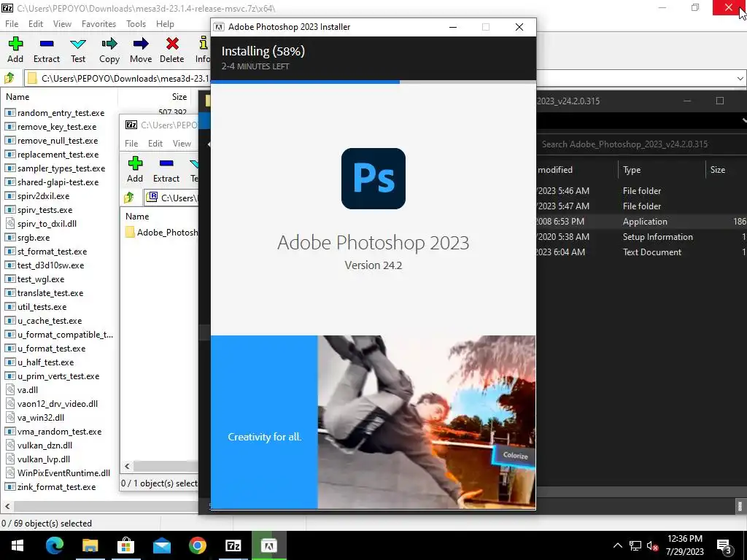Image resolution: width=747 pixels, height=560 pixels.
Task: Open Microsoft Store from taskbar
Action: [x=125, y=545]
